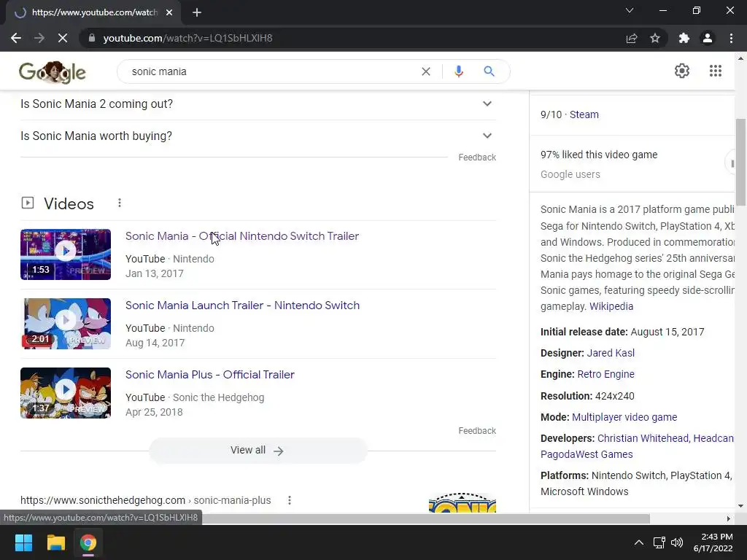The image size is (747, 560).
Task: Click the Videos section play icon
Action: (28, 203)
